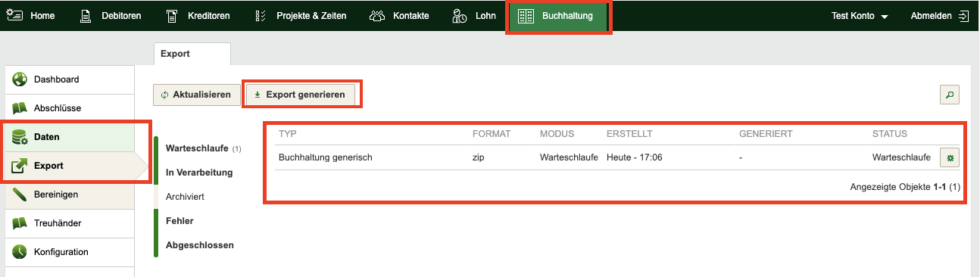
Task: Click the Abmelden logout arrow icon
Action: [963, 16]
